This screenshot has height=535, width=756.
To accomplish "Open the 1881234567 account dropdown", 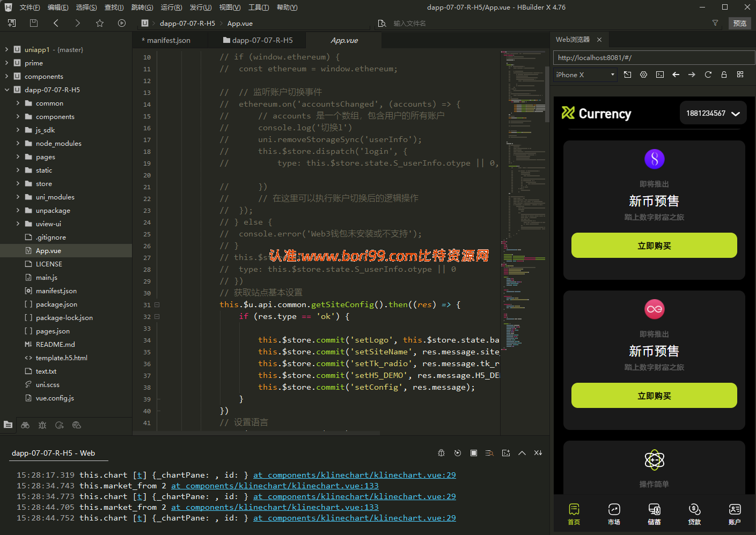I will (x=713, y=113).
